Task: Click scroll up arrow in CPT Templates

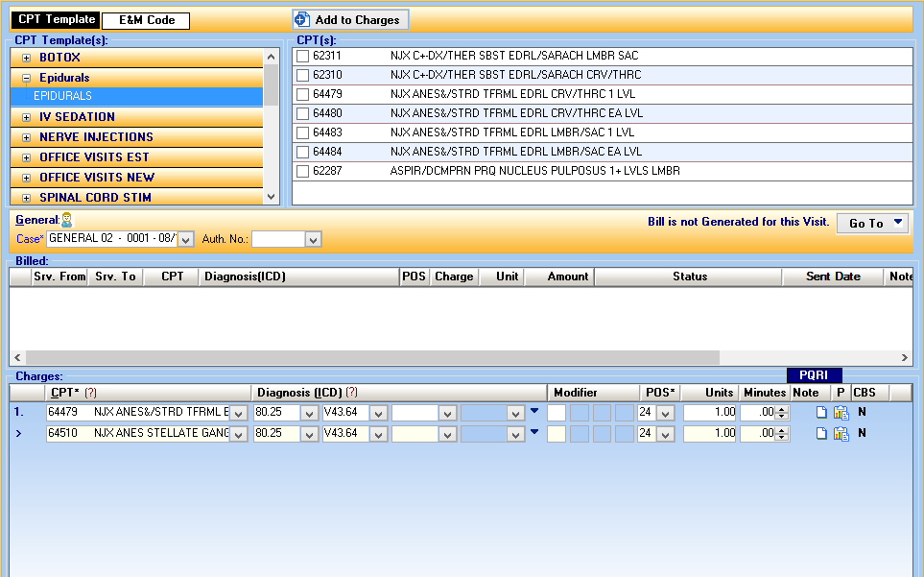Action: 272,58
